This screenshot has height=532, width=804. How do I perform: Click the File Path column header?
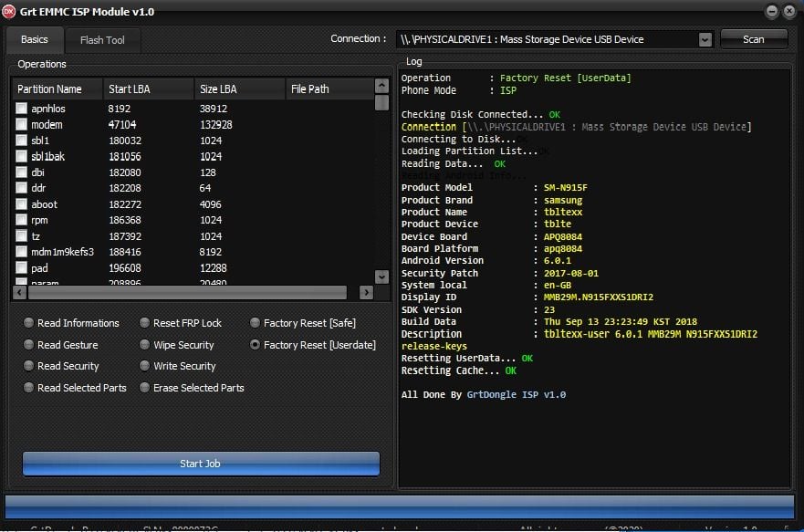coord(330,89)
